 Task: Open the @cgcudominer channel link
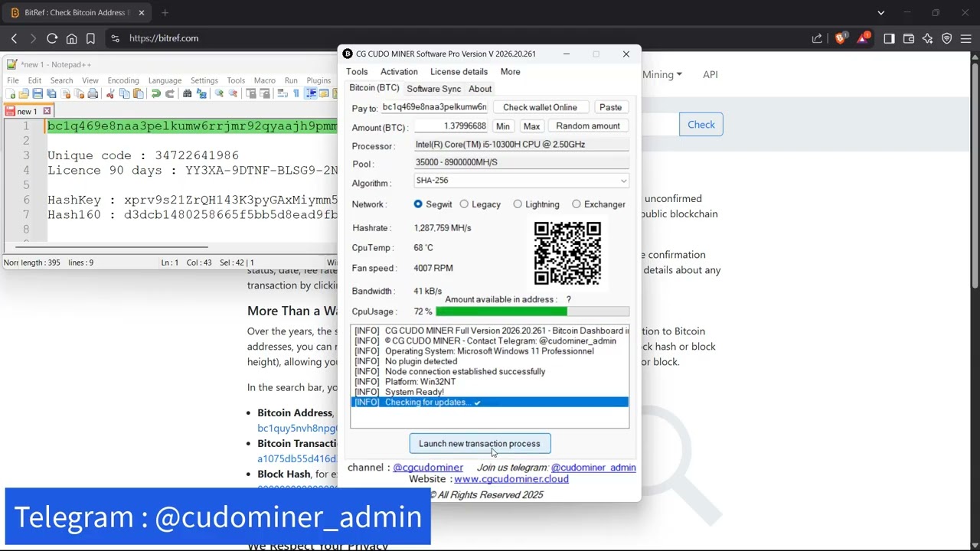(428, 468)
